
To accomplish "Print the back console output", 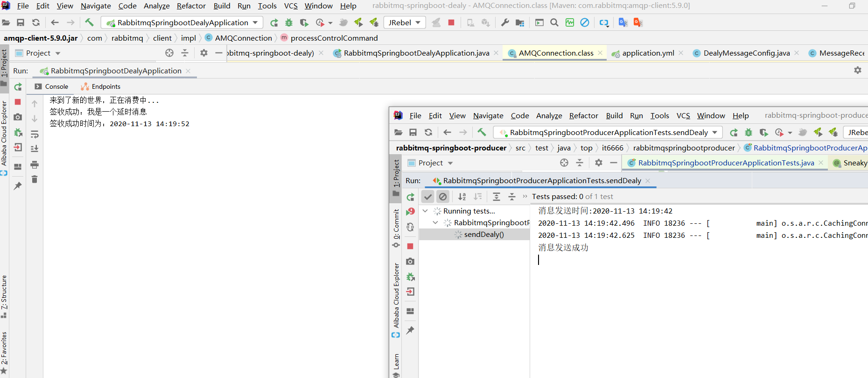I will tap(35, 164).
